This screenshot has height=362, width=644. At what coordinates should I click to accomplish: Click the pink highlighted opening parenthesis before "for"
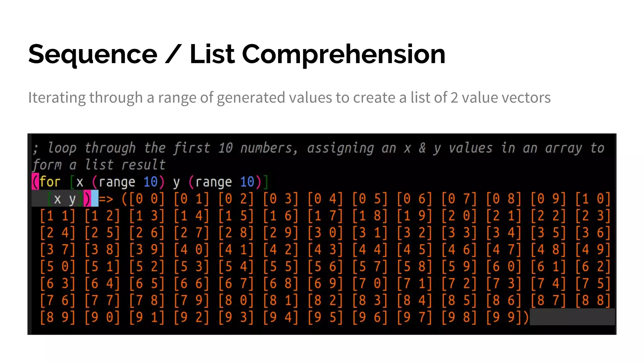35,182
